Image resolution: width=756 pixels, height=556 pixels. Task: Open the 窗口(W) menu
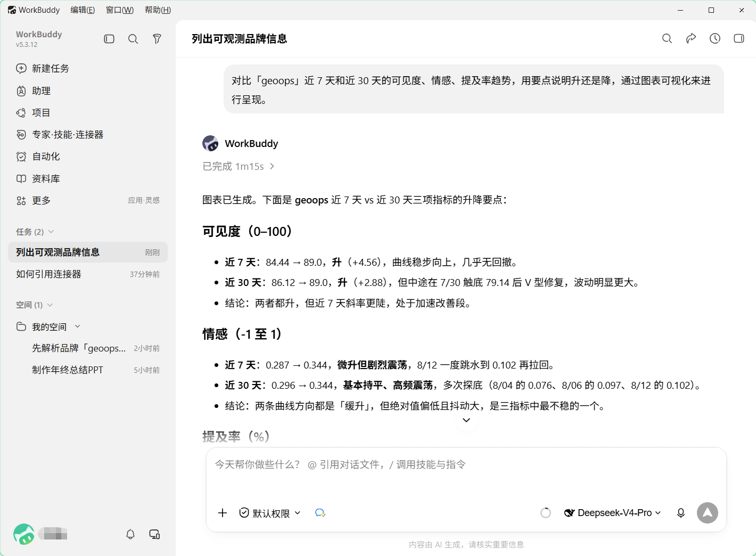pos(120,10)
